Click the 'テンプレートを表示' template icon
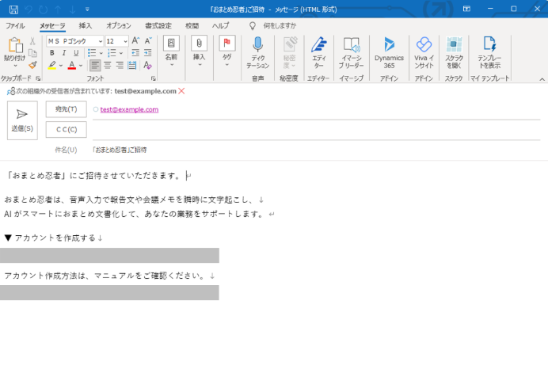Viewport: 548px width, 392px height. tap(489, 45)
